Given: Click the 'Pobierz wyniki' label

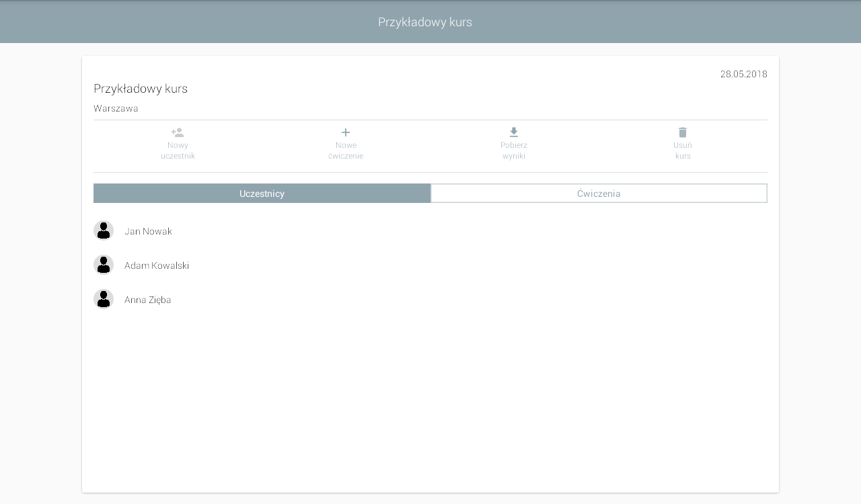Looking at the screenshot, I should tap(514, 151).
